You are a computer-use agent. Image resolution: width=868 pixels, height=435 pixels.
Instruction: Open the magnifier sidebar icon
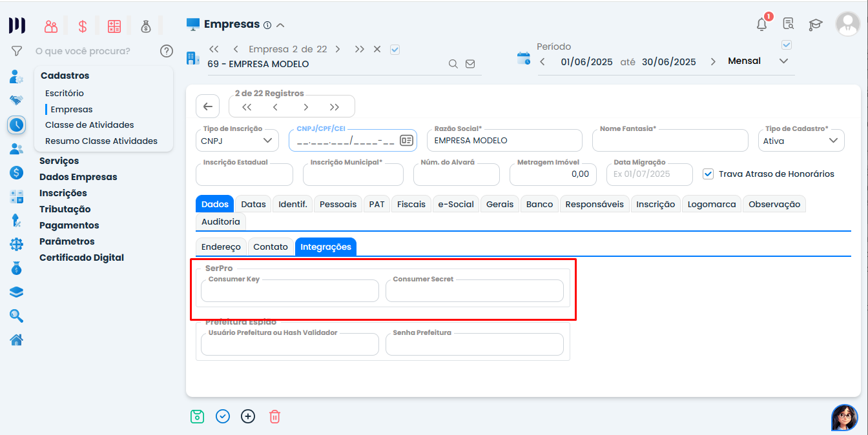(16, 316)
